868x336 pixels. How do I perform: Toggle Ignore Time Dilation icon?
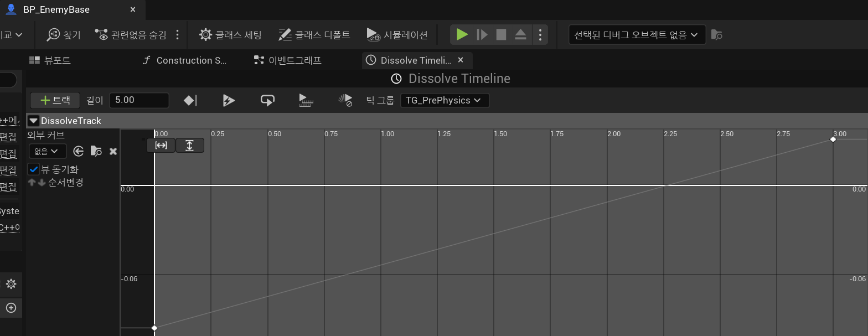click(345, 100)
